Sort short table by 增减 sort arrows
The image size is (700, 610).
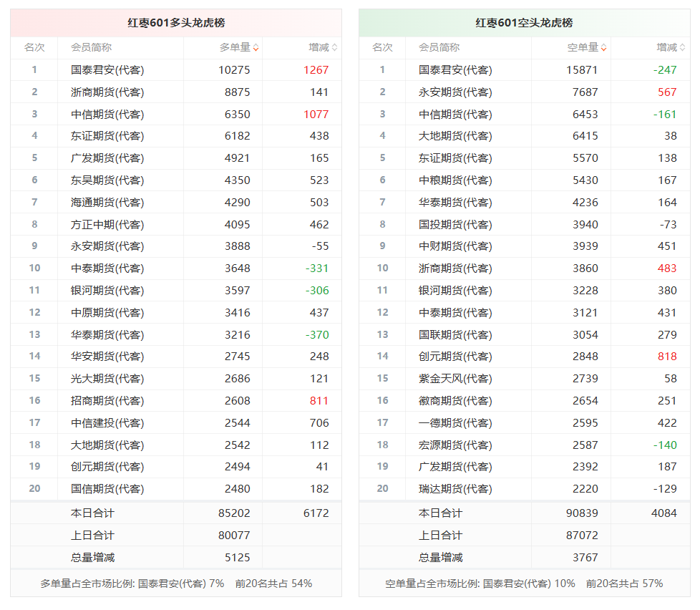(x=683, y=48)
